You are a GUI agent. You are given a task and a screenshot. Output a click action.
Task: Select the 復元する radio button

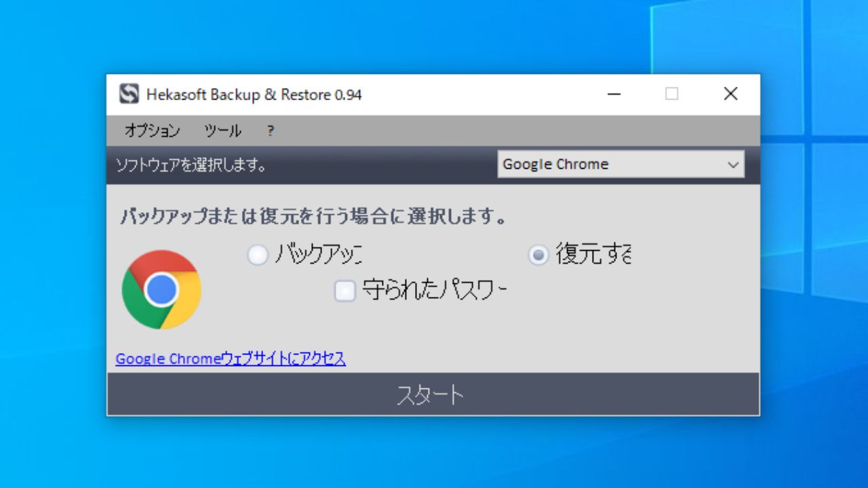point(538,255)
